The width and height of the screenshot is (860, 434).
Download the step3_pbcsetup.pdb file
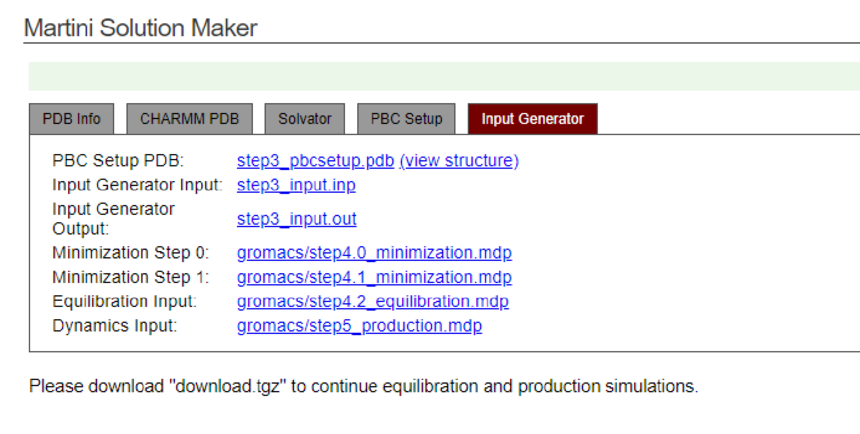(315, 161)
